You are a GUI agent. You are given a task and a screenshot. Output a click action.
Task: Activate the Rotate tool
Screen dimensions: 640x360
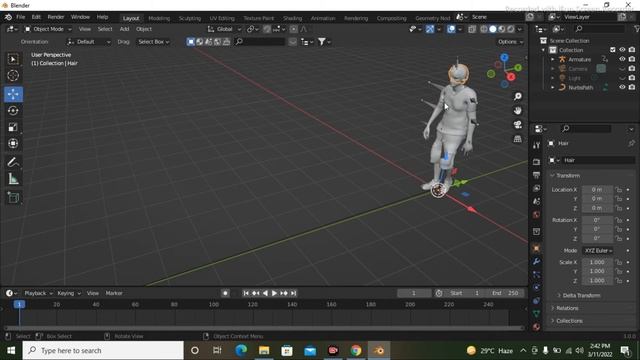tap(13, 111)
